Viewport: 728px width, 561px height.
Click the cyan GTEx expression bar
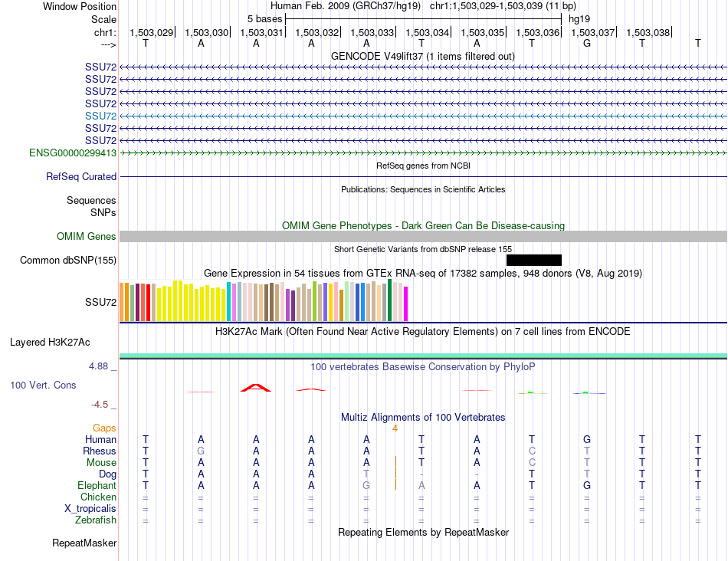click(x=229, y=301)
